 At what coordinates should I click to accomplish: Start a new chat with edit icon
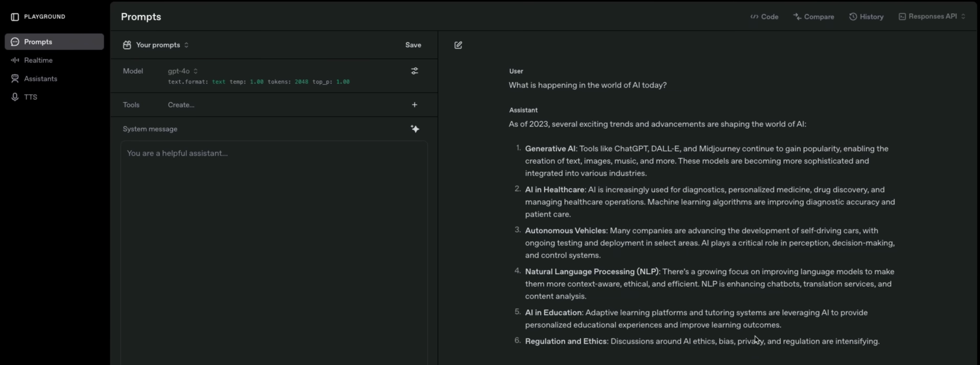tap(458, 45)
